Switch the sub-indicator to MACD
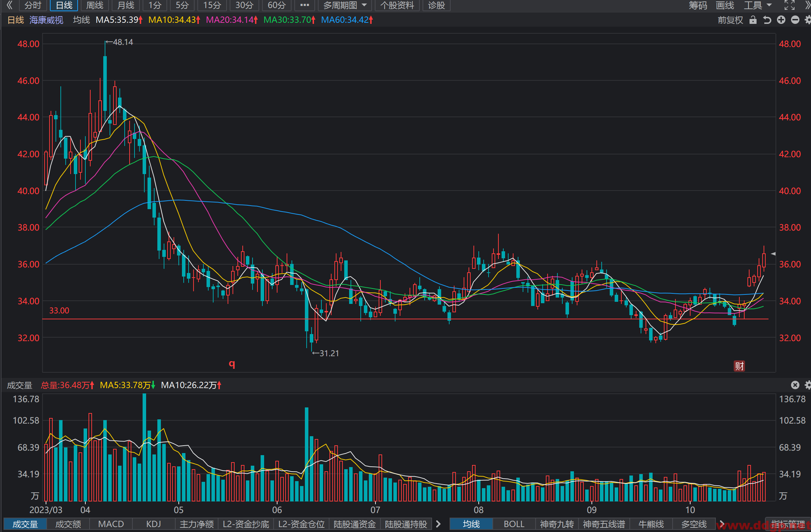The width and height of the screenshot is (811, 532). pos(111,524)
